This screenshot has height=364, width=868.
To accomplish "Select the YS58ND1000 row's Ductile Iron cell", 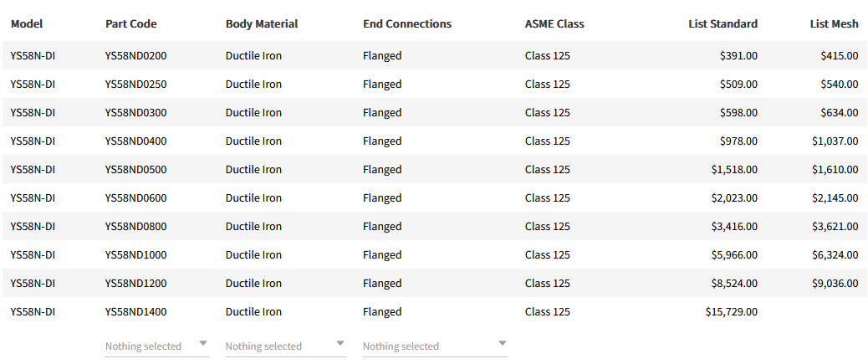I will (x=253, y=255).
